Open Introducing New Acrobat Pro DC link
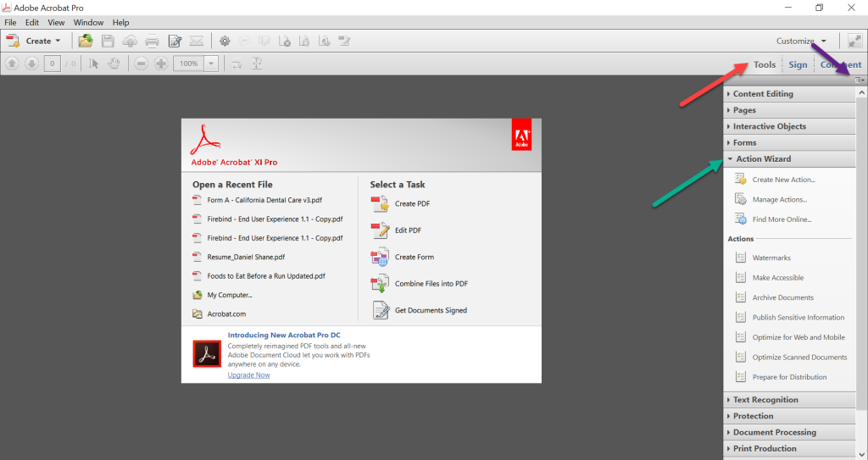This screenshot has width=868, height=460. [x=284, y=335]
